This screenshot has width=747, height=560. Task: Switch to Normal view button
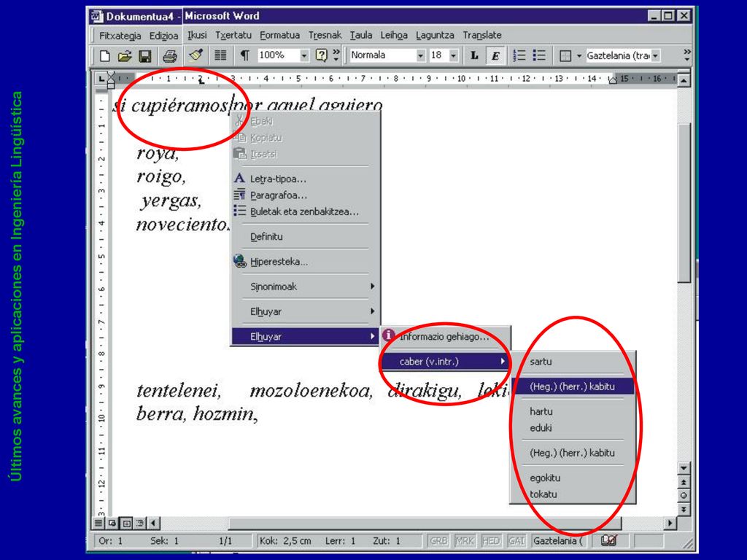[98, 523]
